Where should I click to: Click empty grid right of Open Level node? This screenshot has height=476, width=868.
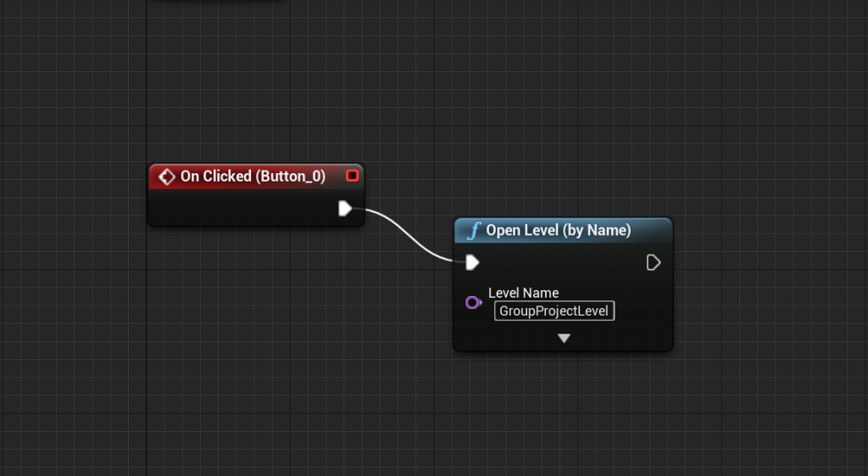coord(763,284)
